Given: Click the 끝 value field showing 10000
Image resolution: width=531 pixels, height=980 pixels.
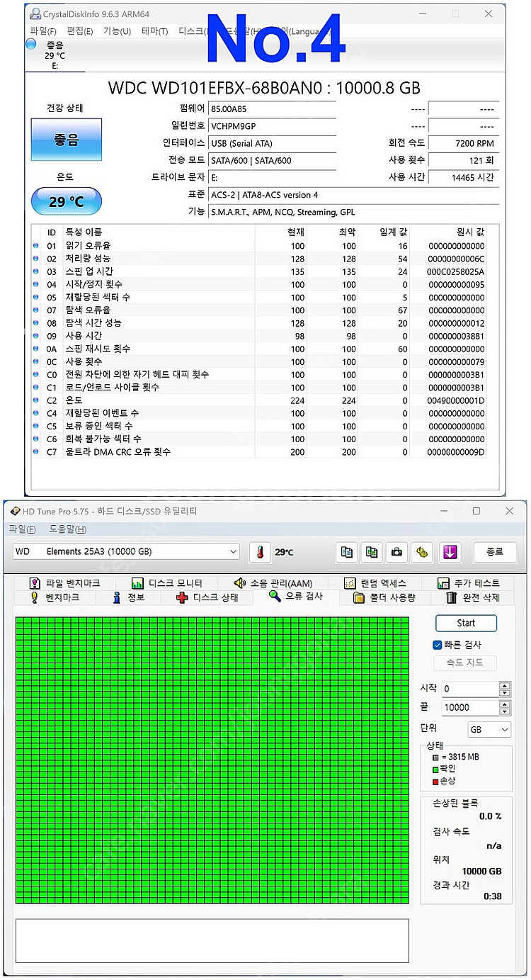Looking at the screenshot, I should coord(470,707).
